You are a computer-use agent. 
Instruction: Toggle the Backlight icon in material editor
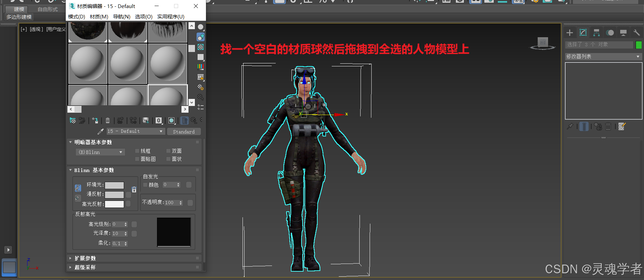pos(201,37)
